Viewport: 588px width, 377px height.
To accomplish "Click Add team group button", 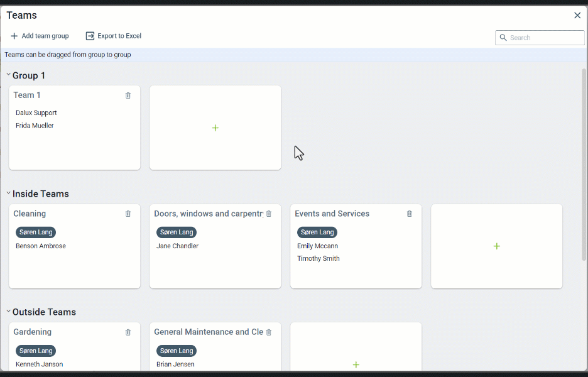I will pos(40,36).
